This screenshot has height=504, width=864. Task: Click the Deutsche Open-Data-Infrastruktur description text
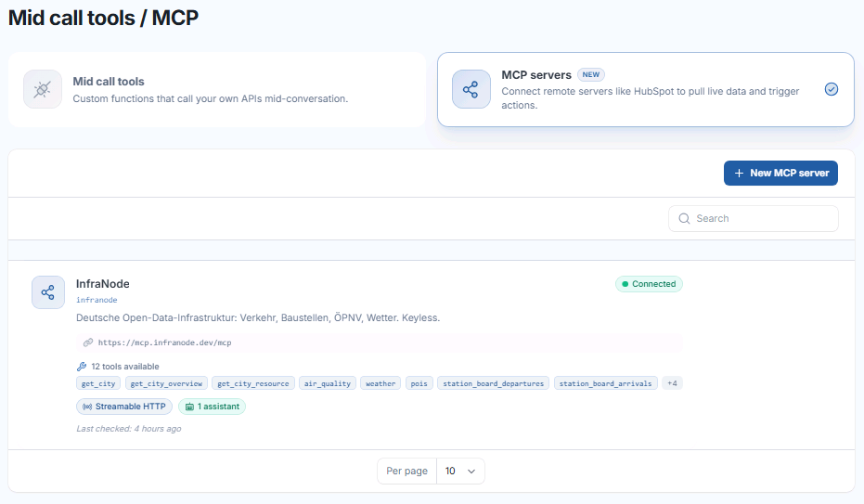(258, 317)
